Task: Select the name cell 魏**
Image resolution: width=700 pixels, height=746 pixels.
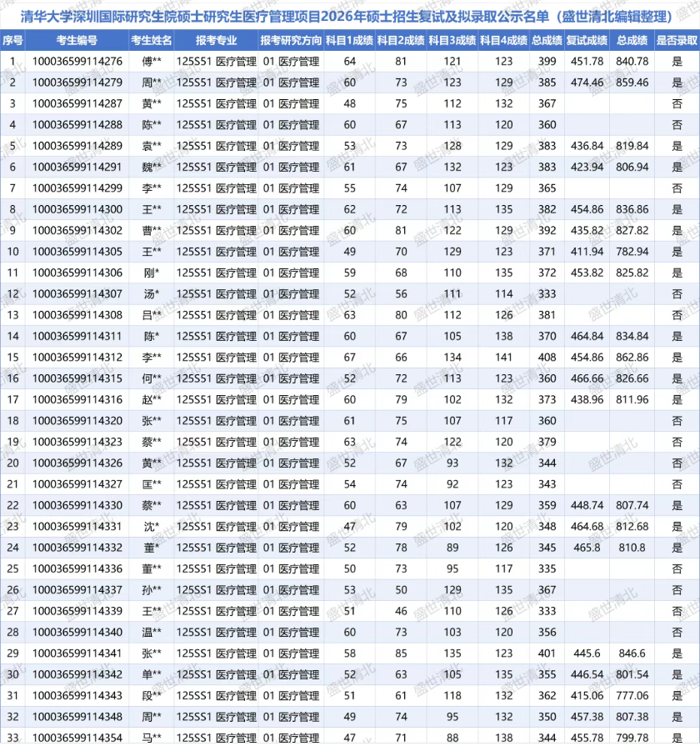Action: tap(152, 167)
